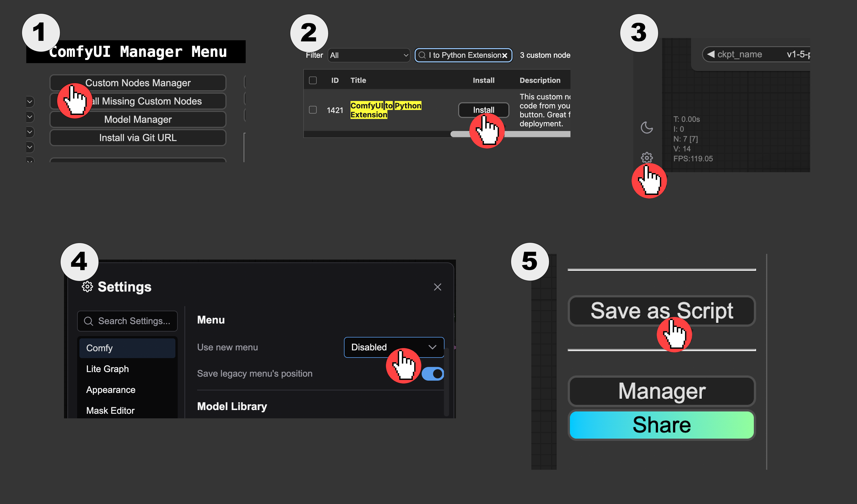
Task: Click the gear icon beside Settings title
Action: click(x=87, y=286)
